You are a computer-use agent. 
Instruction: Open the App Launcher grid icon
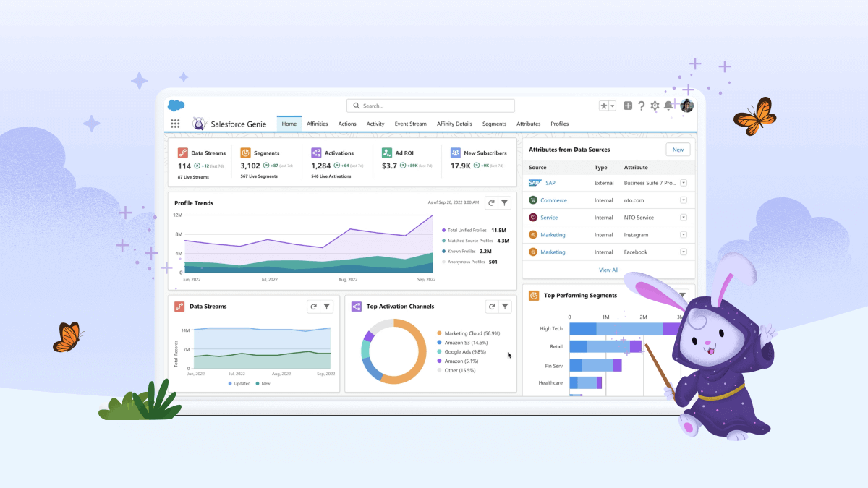175,124
